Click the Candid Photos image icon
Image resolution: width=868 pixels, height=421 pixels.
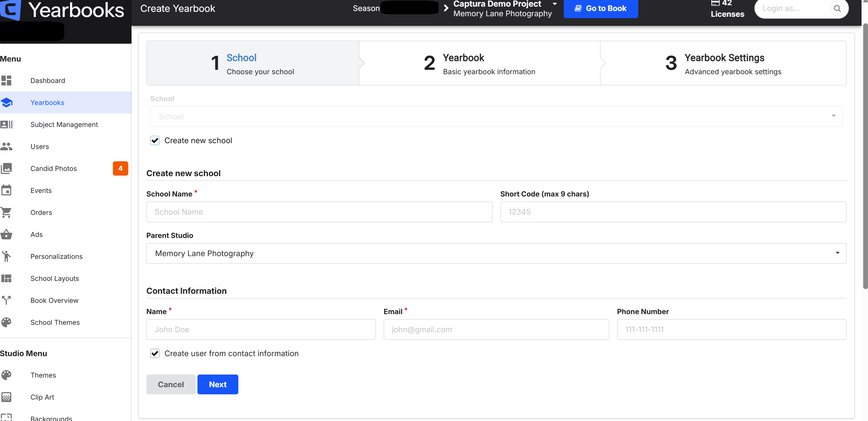[6, 168]
